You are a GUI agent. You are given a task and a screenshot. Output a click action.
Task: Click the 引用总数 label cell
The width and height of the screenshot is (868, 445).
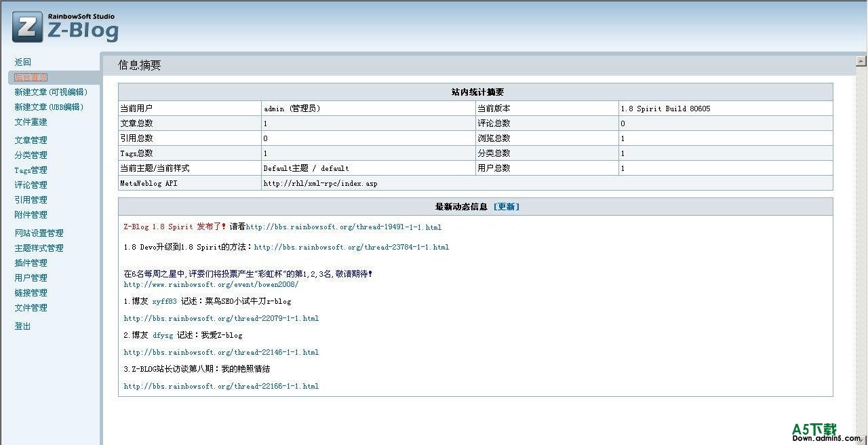tap(190, 138)
